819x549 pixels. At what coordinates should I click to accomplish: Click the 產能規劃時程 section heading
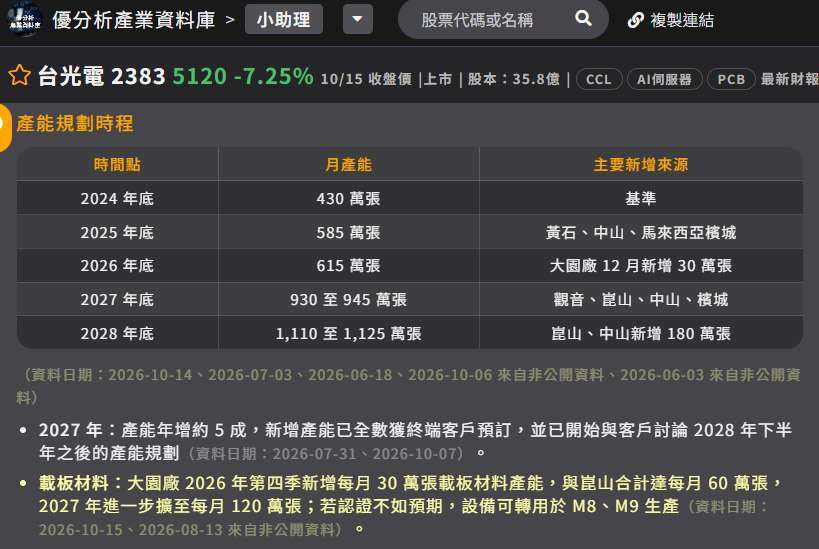pyautogui.click(x=75, y=124)
